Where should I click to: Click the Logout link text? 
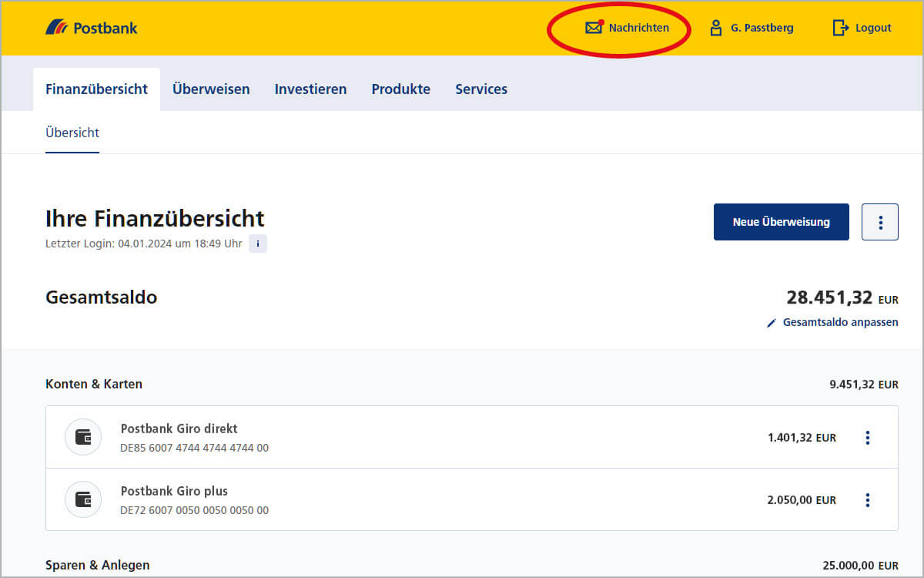[x=873, y=28]
